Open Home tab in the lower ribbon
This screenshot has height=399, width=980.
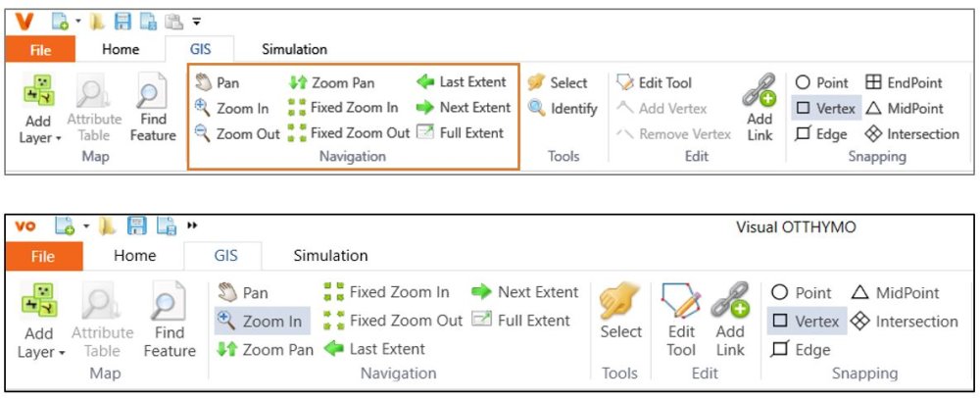pyautogui.click(x=135, y=256)
